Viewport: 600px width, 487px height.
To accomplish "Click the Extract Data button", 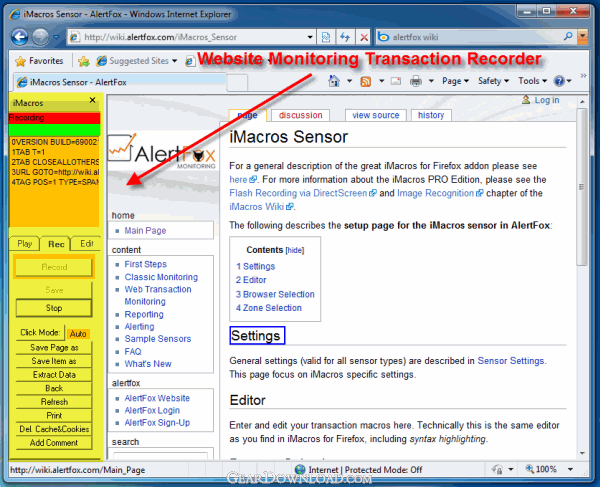I will click(x=54, y=375).
